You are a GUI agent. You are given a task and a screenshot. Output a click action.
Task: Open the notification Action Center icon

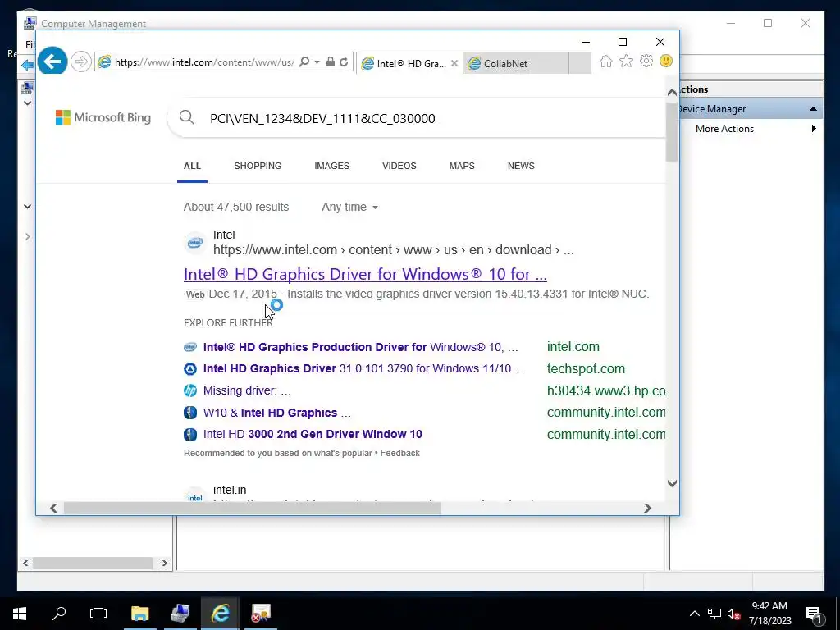(x=813, y=614)
